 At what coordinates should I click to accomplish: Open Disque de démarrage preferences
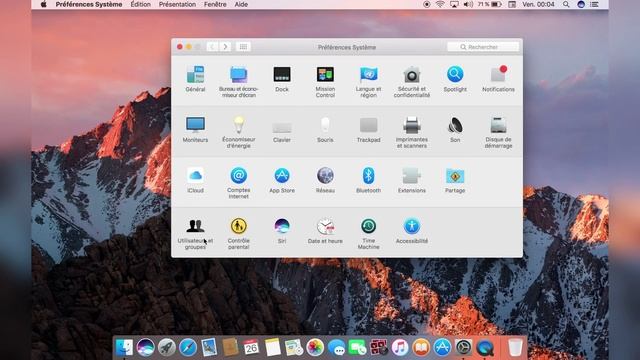coord(498,132)
